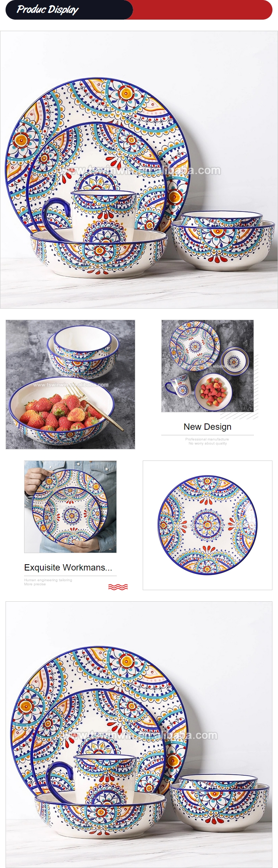Open the top dinnerware set hero image

click(139, 170)
